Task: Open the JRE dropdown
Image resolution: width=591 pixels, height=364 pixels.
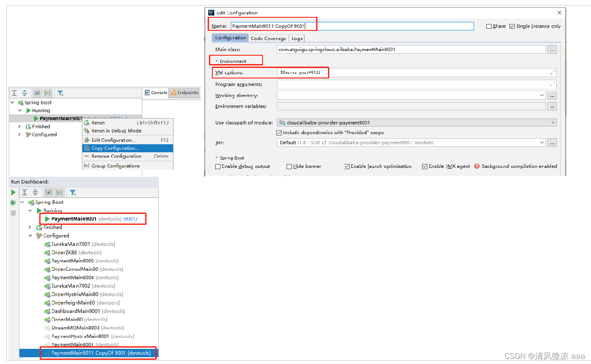Action: [x=542, y=143]
